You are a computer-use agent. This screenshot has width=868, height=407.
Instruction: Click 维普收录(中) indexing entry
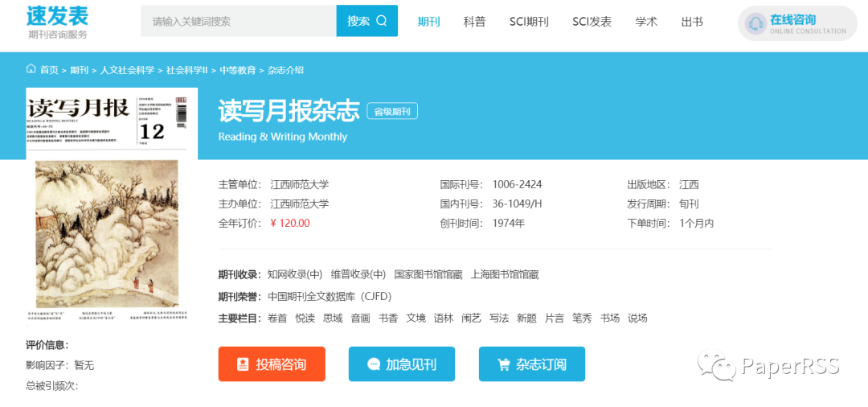point(358,274)
